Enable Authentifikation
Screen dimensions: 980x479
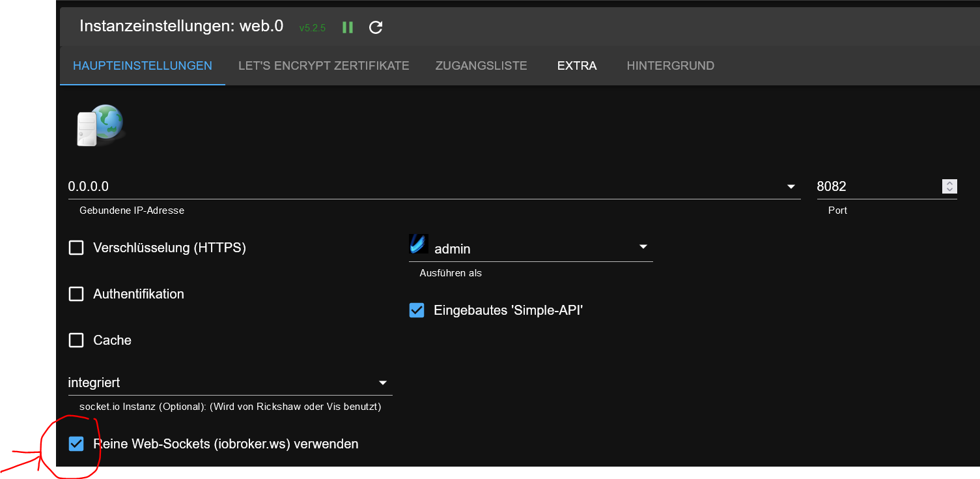click(76, 294)
